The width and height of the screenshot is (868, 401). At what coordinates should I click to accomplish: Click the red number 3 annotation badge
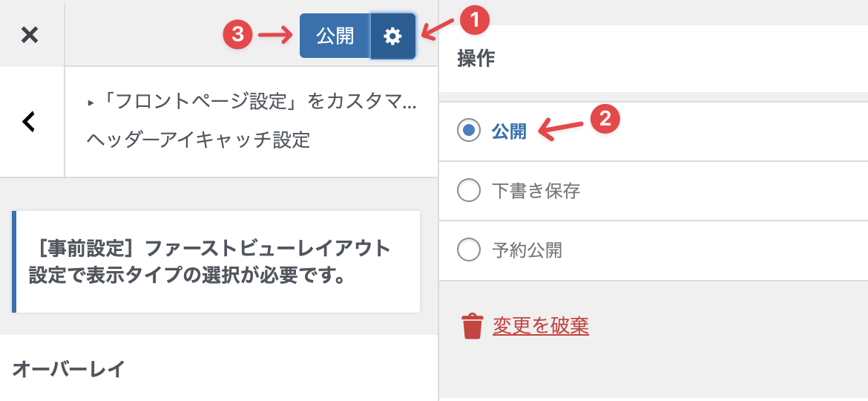238,34
